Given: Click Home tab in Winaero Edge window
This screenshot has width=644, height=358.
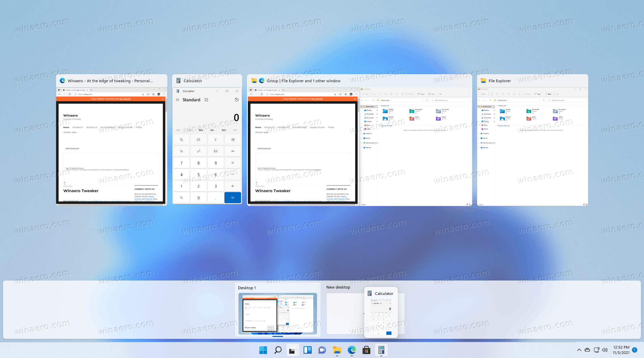Looking at the screenshot, I should coord(66,127).
